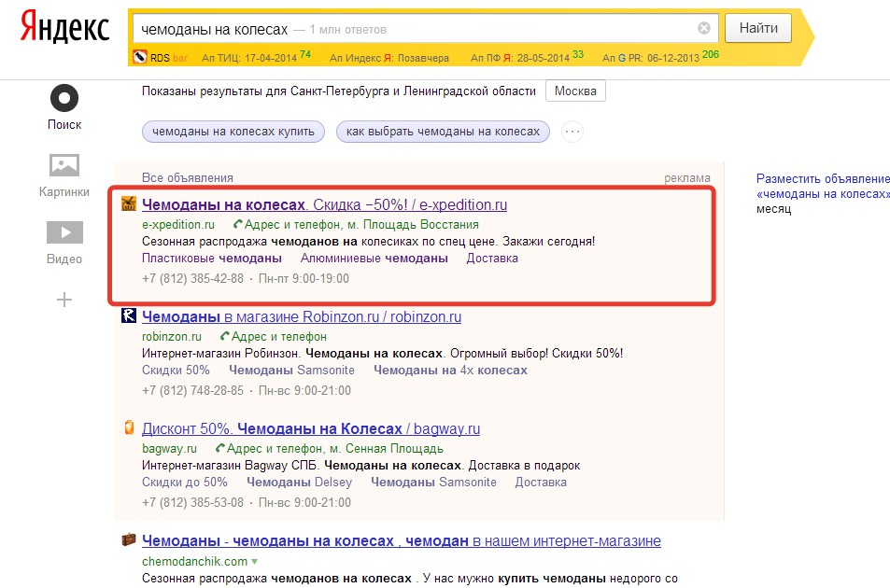890x588 pixels.
Task: Open Разместить объявление link
Action: [823, 178]
